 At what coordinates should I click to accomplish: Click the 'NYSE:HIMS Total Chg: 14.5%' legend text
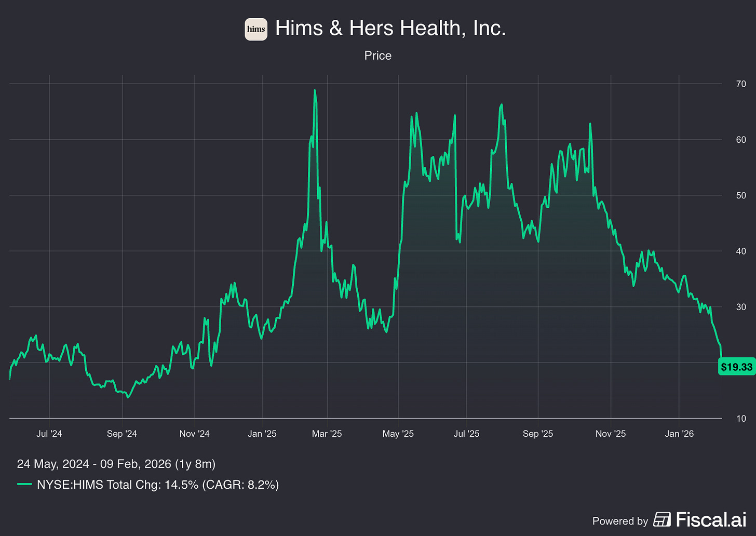click(x=118, y=485)
